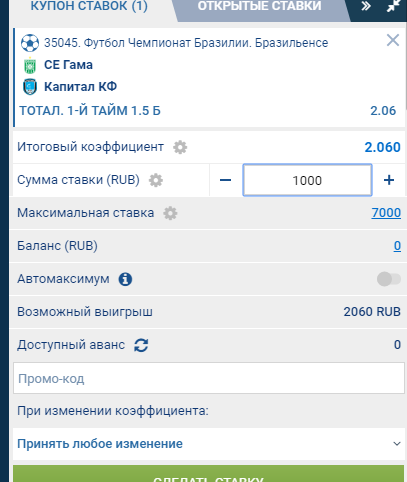Decrease stake with minus button
Image resolution: width=407 pixels, height=482 pixels.
click(x=226, y=180)
